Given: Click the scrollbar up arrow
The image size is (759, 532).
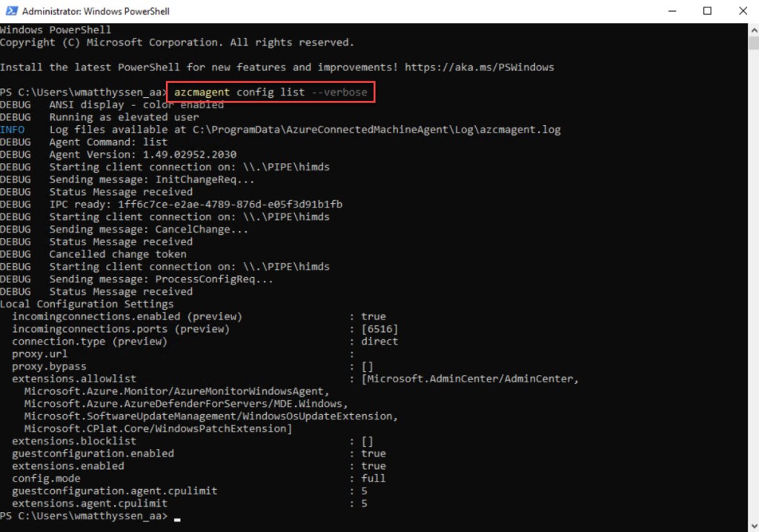Looking at the screenshot, I should click(753, 29).
